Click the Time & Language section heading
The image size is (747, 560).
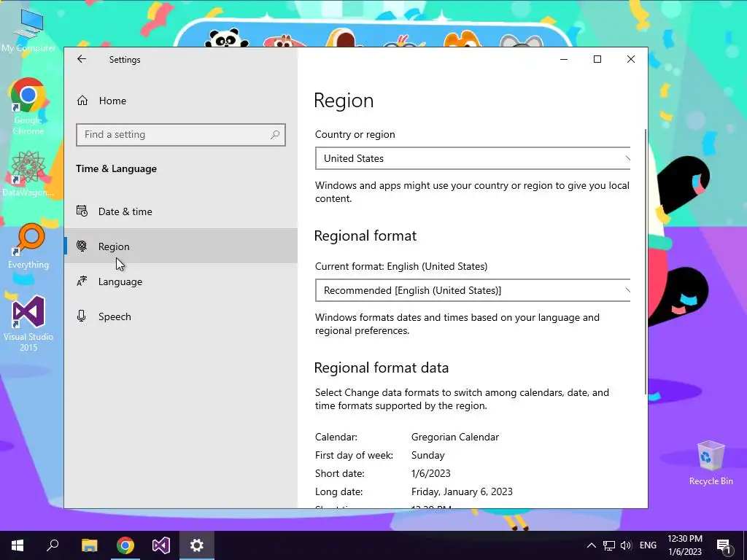click(x=116, y=168)
